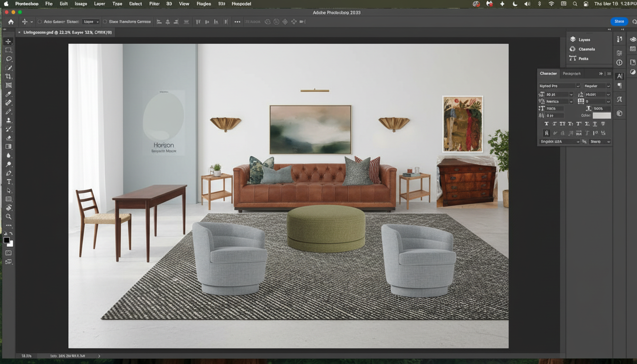
Task: Click the text Color swatch
Action: [x=601, y=116]
